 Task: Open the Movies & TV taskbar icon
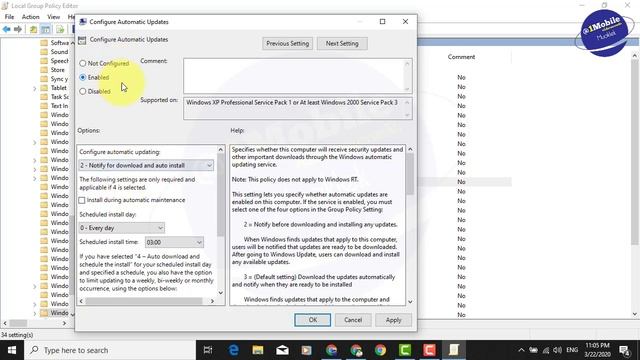click(307, 350)
